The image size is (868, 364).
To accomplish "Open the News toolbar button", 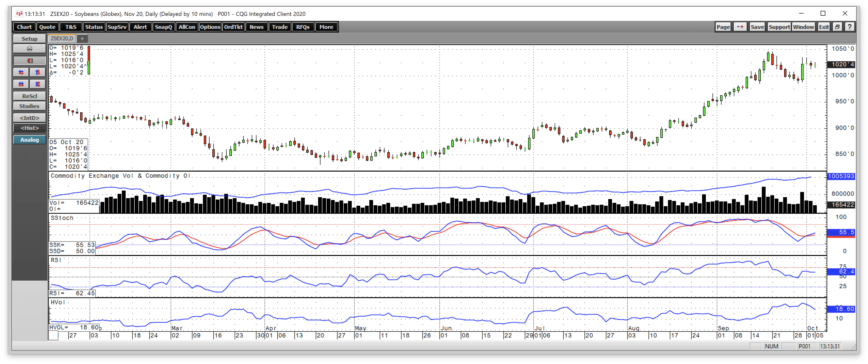I will [256, 27].
